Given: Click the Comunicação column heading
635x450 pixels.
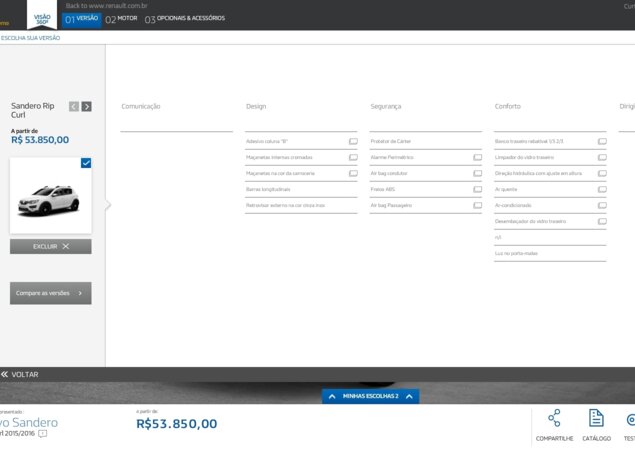Looking at the screenshot, I should coord(141,106).
